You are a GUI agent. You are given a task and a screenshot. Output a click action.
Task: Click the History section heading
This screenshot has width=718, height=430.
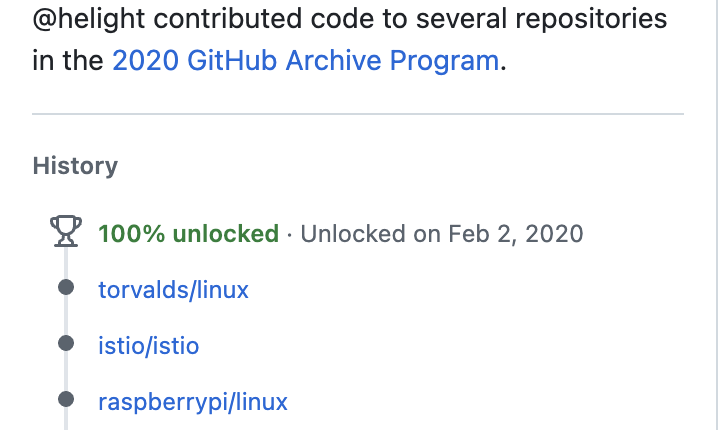[75, 166]
